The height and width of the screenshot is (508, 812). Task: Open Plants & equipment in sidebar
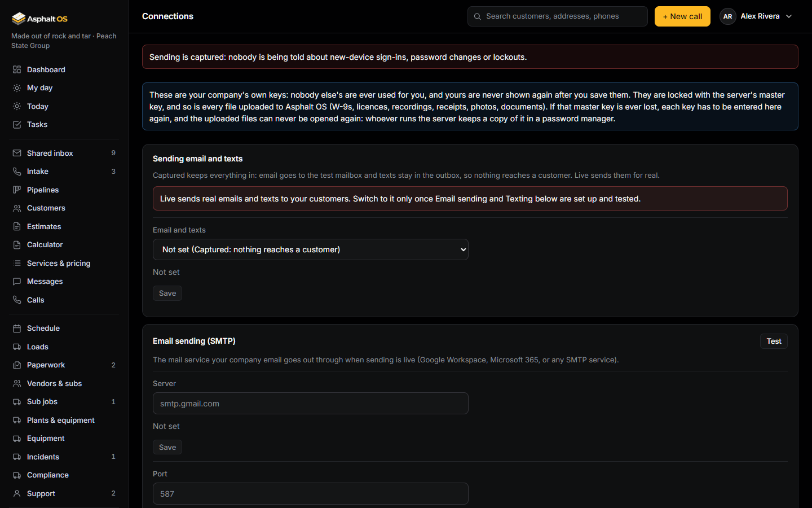[64, 420]
